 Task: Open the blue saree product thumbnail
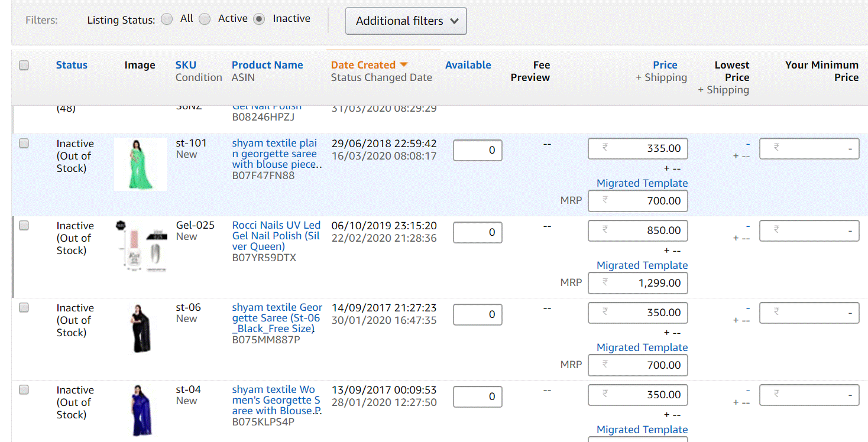click(x=140, y=410)
